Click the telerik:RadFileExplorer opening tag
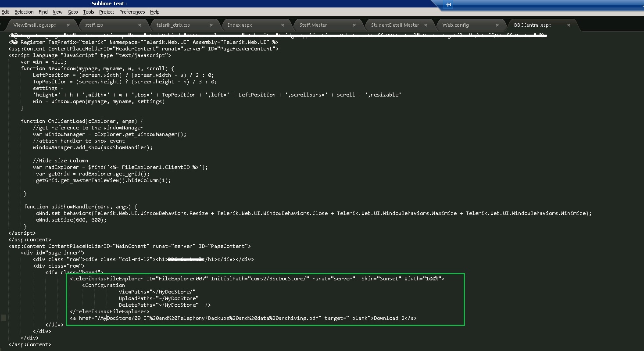The height and width of the screenshot is (351, 644). point(257,279)
